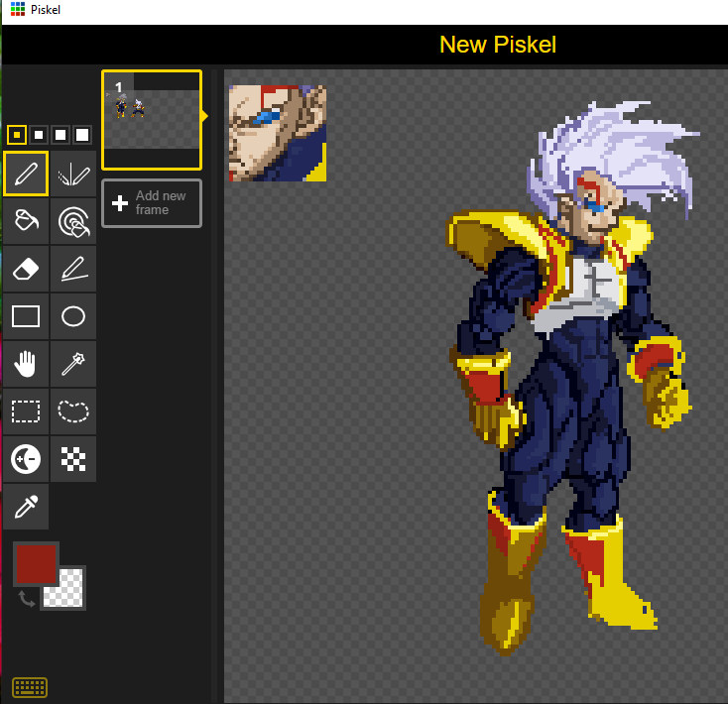This screenshot has height=704, width=728.
Task: Select the Eraser tool
Action: 26,269
